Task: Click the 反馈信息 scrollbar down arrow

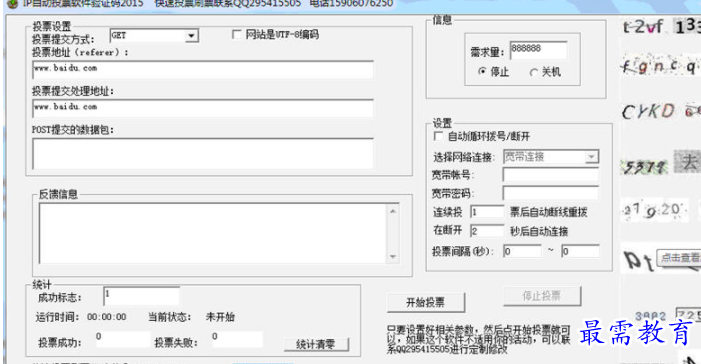Action: (393, 257)
